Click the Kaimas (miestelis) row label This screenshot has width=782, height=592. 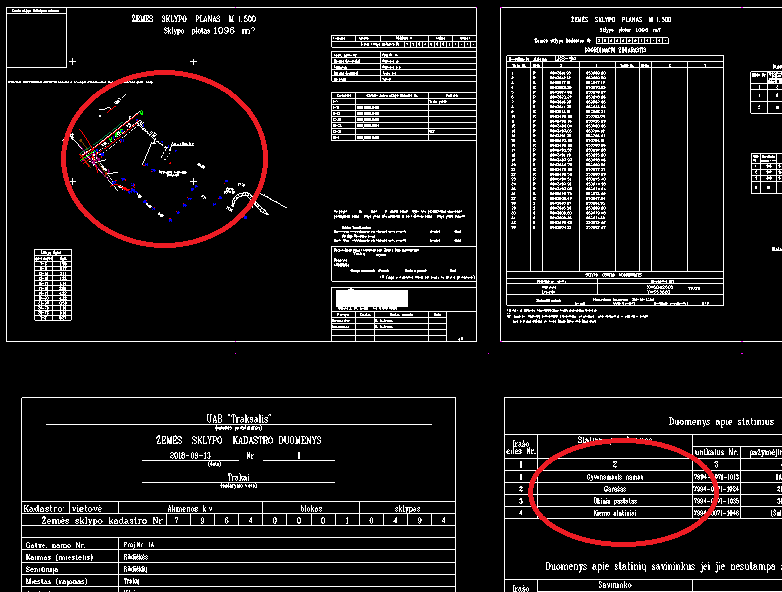pos(59,557)
